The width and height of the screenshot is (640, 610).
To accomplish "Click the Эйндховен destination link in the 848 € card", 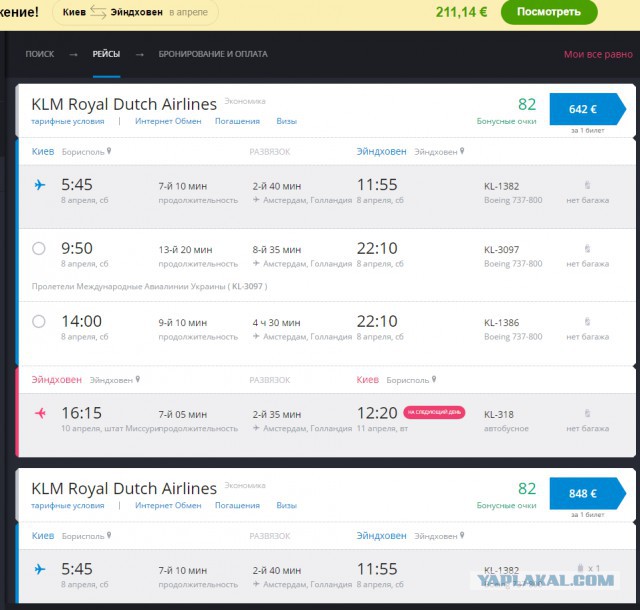I will (381, 536).
